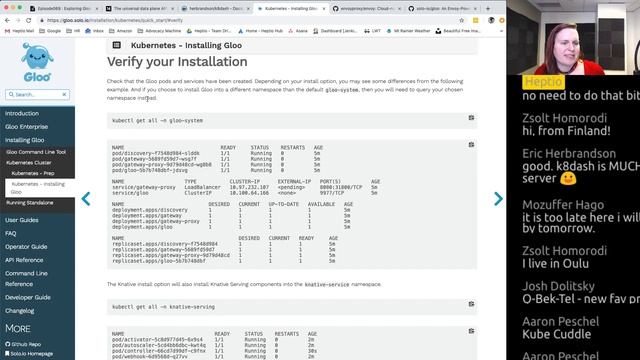
Task: Open the Gloo Command Line Tool page
Action: [x=36, y=152]
